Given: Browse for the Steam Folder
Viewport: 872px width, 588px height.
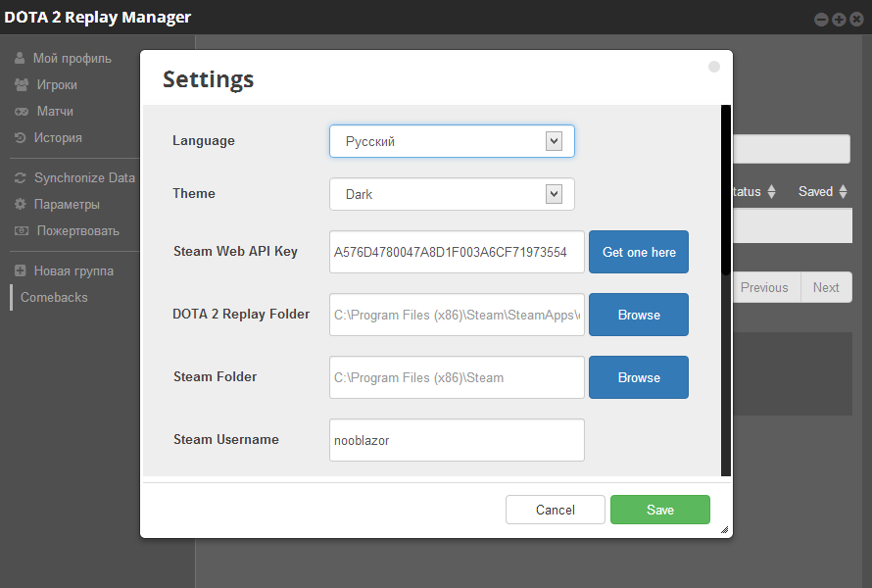Looking at the screenshot, I should tap(639, 377).
